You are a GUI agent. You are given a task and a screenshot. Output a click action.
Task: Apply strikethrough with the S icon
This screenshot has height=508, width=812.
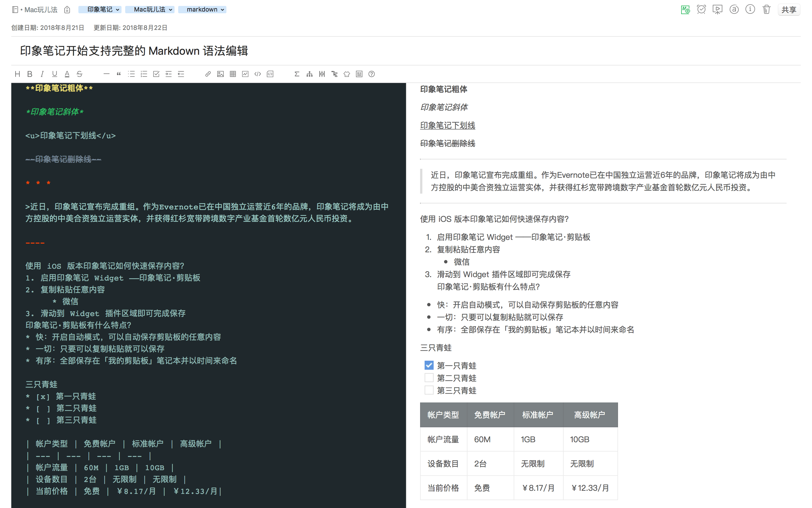click(79, 74)
